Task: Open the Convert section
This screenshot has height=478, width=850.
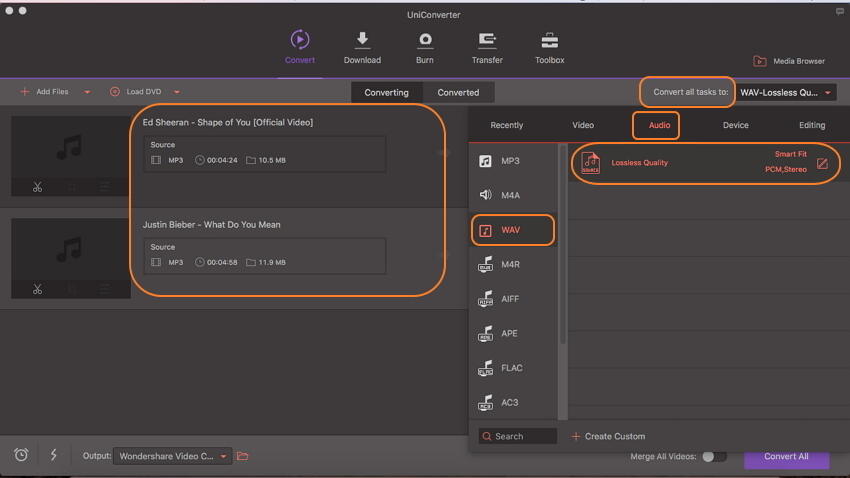Action: (x=300, y=47)
